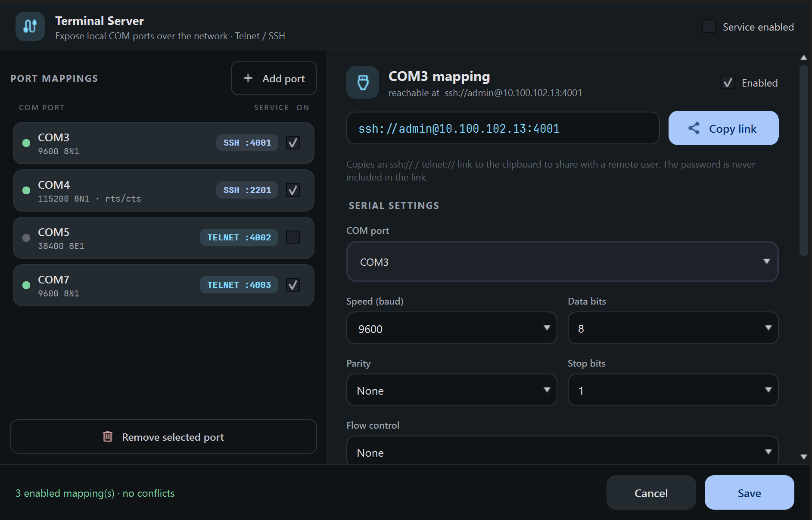Click the TELNET :4003 badge
812x520 pixels.
(239, 285)
